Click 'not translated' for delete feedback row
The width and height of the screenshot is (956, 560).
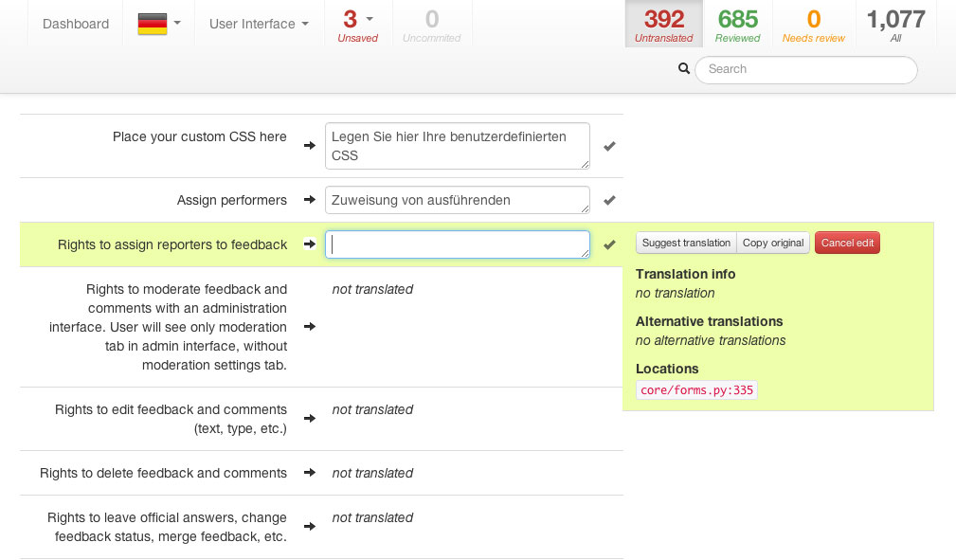(372, 473)
